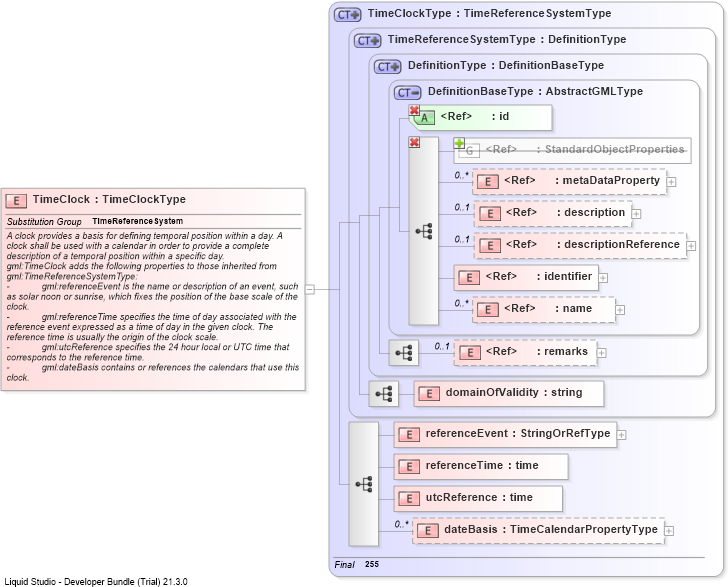Click the G group icon for StandardObjectProperties
728x587 pixels.
pyautogui.click(x=469, y=151)
